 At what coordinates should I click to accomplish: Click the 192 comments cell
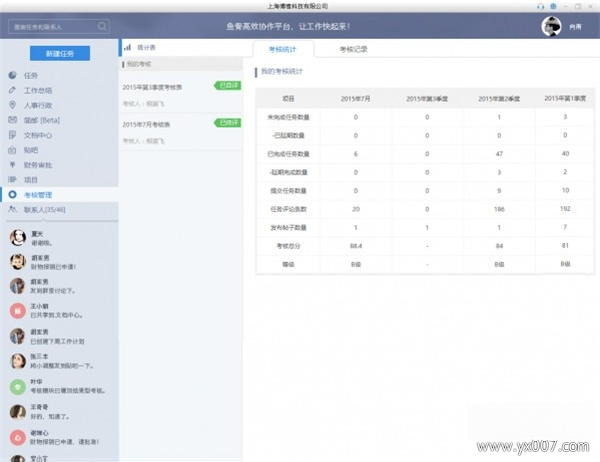[x=565, y=209]
